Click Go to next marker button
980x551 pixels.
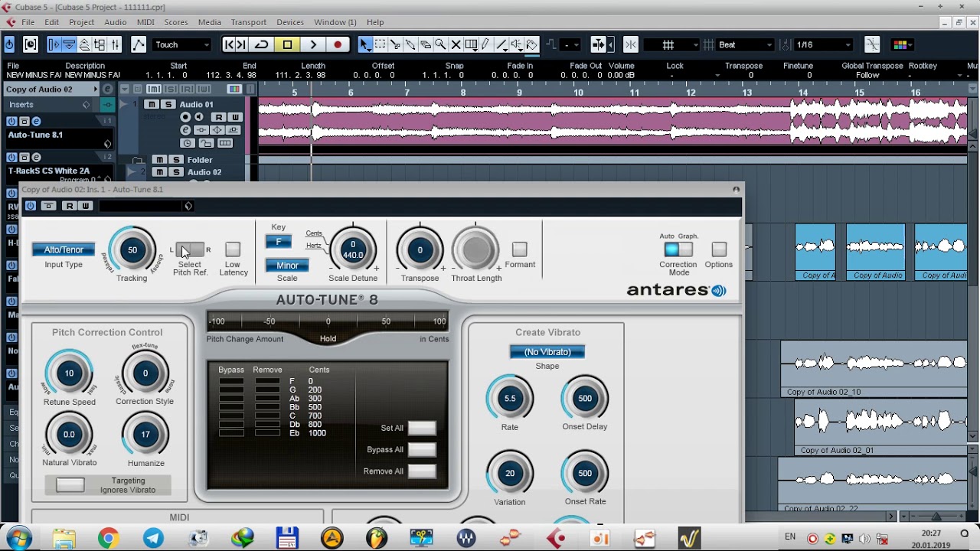point(242,44)
